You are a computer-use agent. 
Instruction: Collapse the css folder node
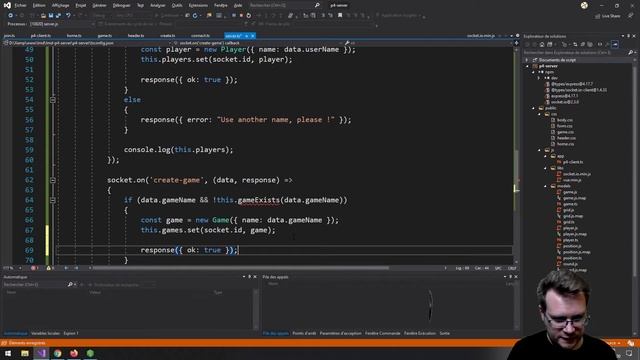(539, 114)
